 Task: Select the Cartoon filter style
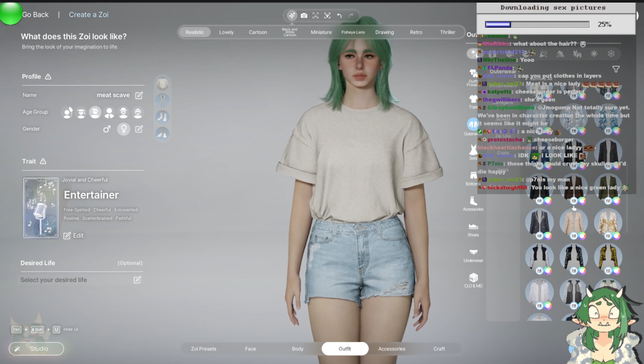click(x=258, y=32)
